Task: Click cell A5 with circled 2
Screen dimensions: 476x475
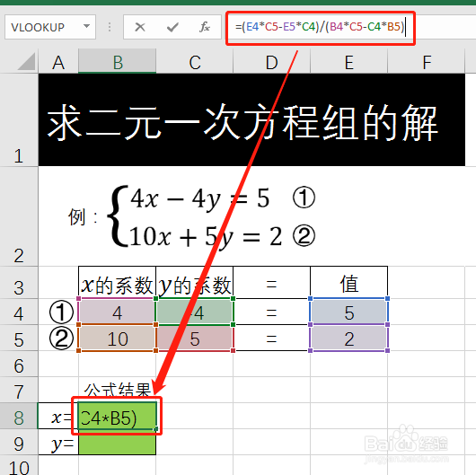Action: pyautogui.click(x=58, y=338)
